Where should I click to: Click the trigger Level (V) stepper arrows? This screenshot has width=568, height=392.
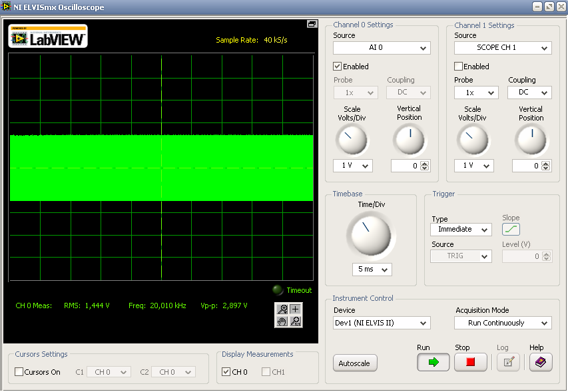pos(546,256)
